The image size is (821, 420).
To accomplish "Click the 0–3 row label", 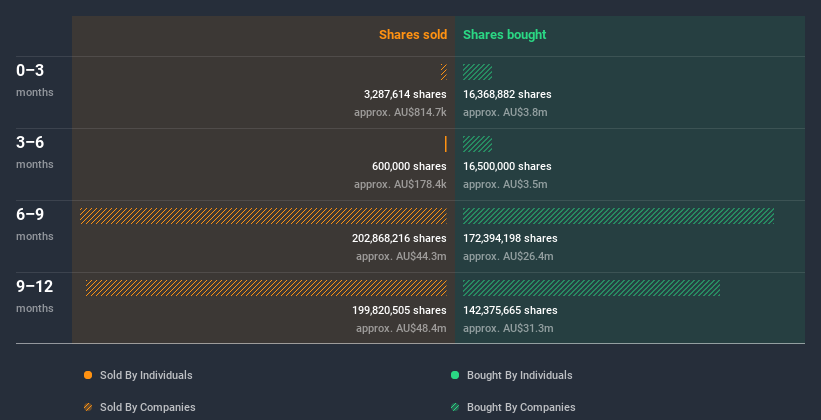I will tap(30, 71).
